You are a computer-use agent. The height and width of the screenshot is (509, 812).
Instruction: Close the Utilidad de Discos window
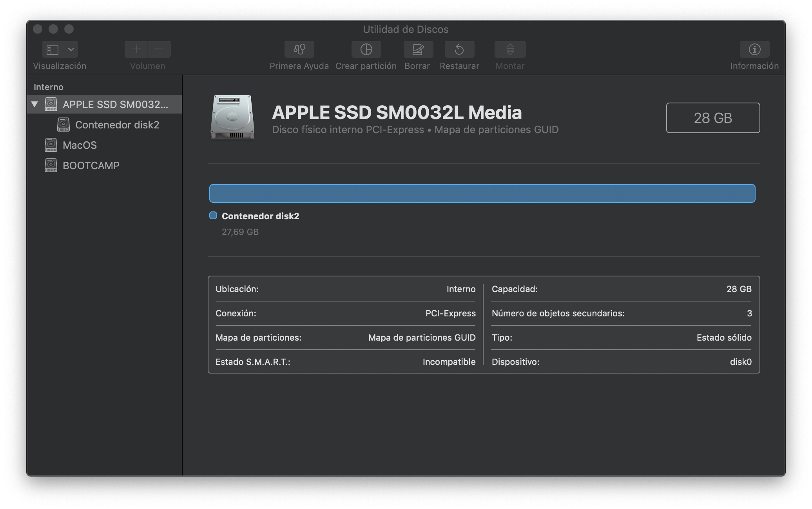coord(38,29)
